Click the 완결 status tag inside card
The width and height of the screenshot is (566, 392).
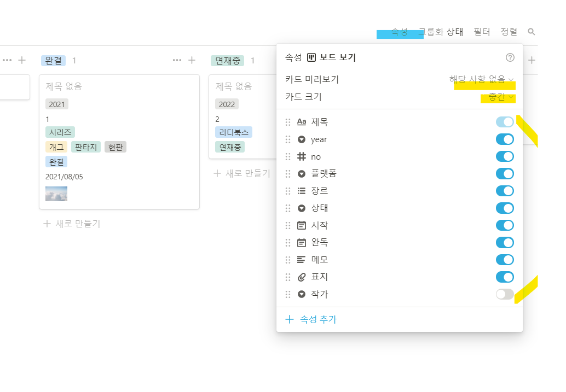pos(56,162)
